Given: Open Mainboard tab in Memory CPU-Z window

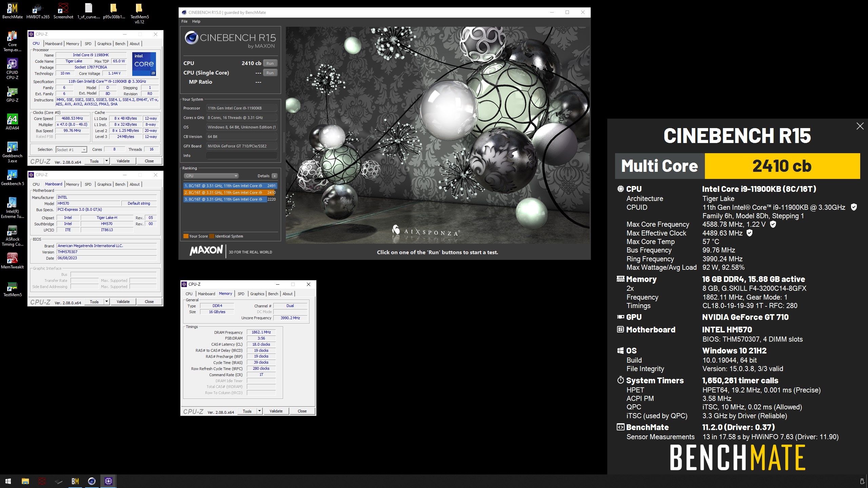Looking at the screenshot, I should (206, 294).
